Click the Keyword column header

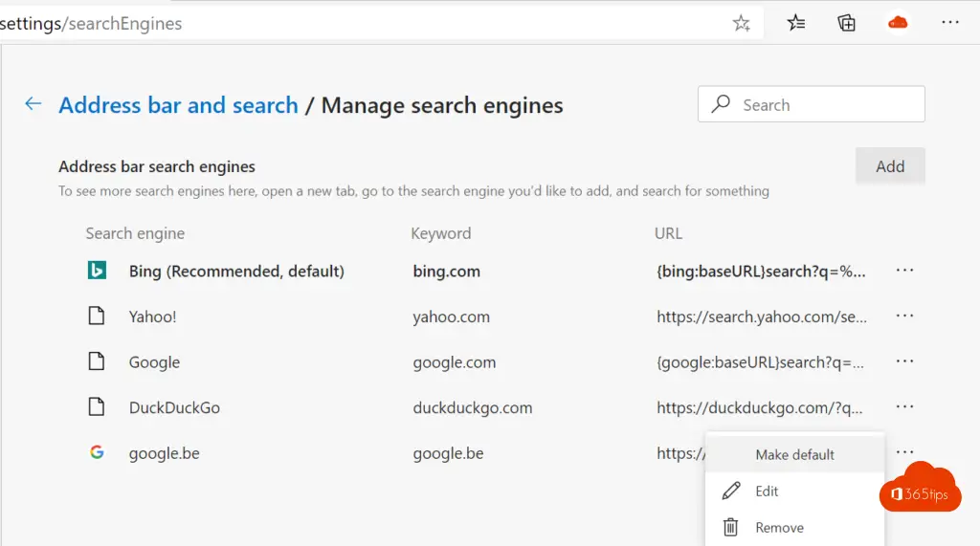440,233
